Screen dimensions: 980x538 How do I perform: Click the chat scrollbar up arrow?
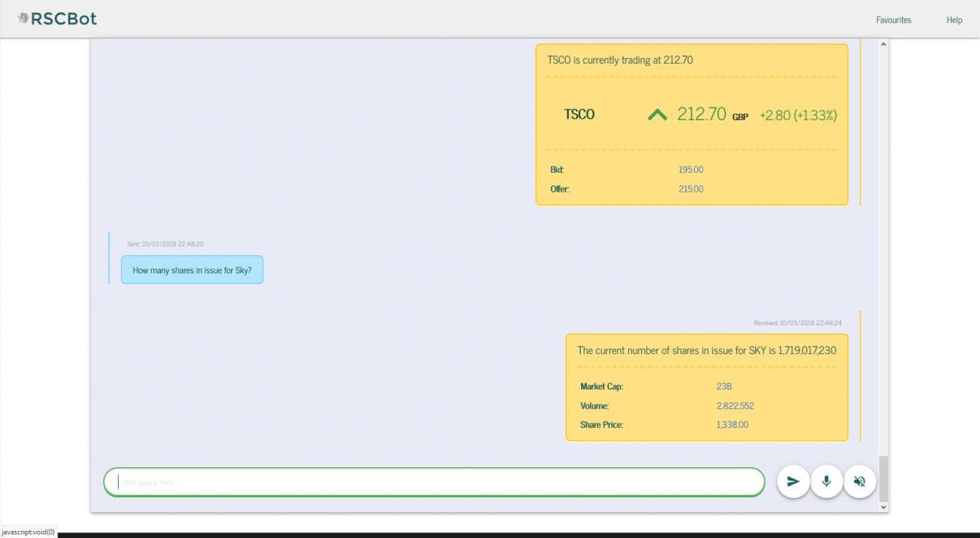point(883,45)
